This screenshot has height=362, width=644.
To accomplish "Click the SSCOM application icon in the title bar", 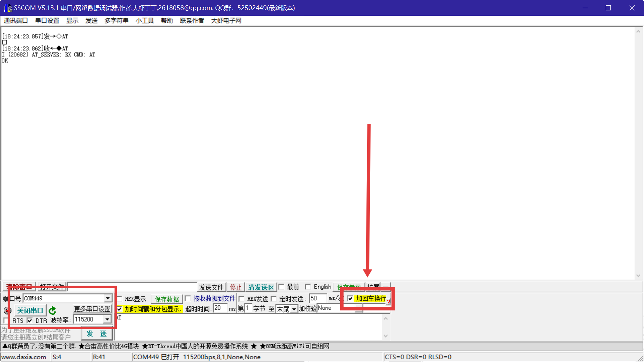I will 8,8.
